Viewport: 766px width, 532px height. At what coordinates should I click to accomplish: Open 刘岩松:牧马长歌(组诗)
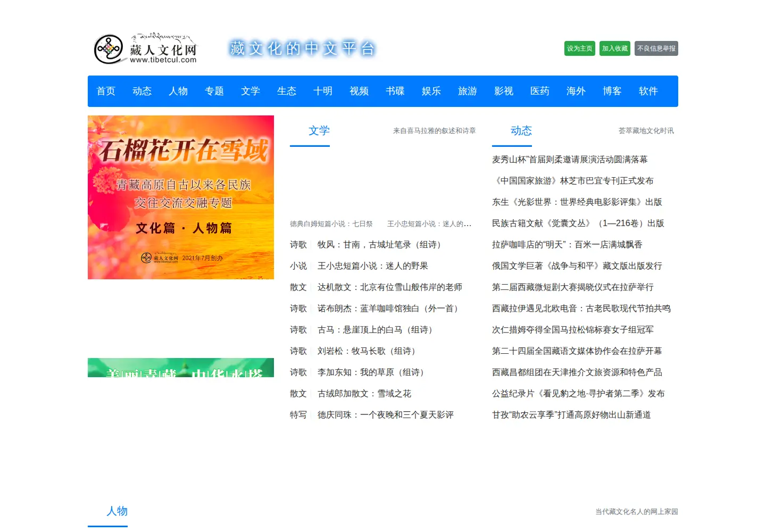pyautogui.click(x=368, y=351)
